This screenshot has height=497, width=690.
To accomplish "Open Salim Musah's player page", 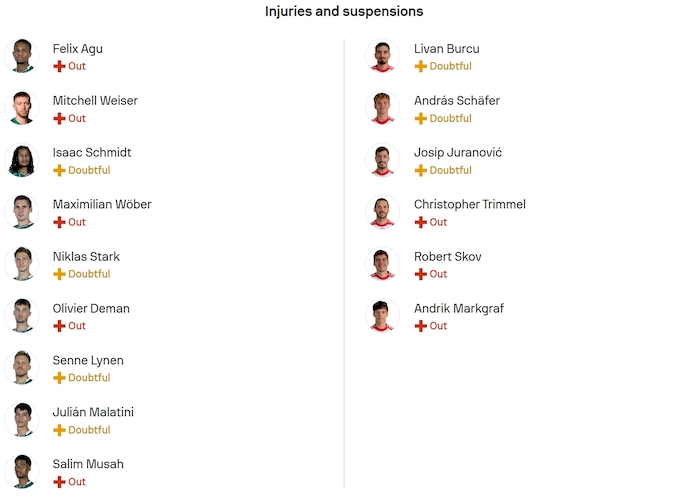I will tap(88, 464).
